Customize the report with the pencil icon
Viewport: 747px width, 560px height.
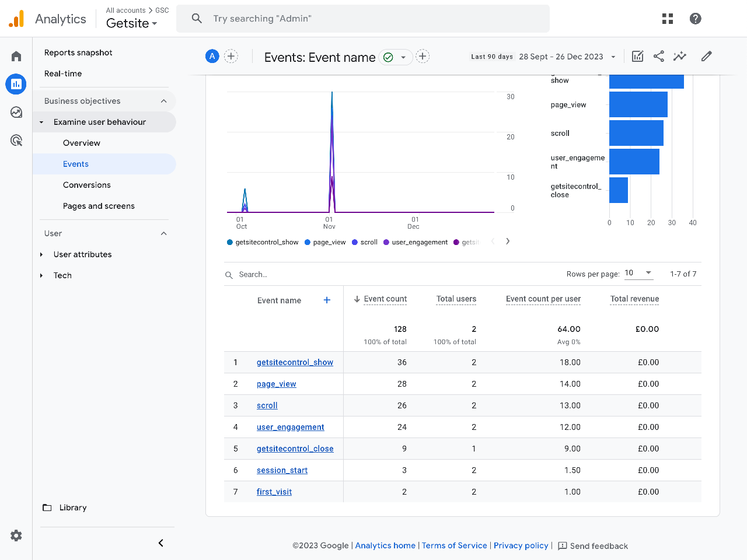pos(706,56)
